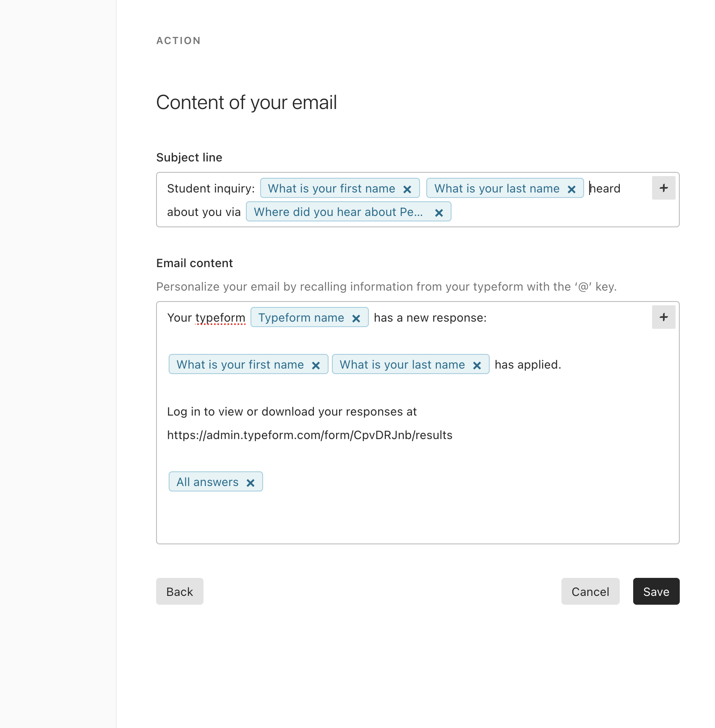Cancel editing the email content
715x728 pixels.
click(x=590, y=591)
